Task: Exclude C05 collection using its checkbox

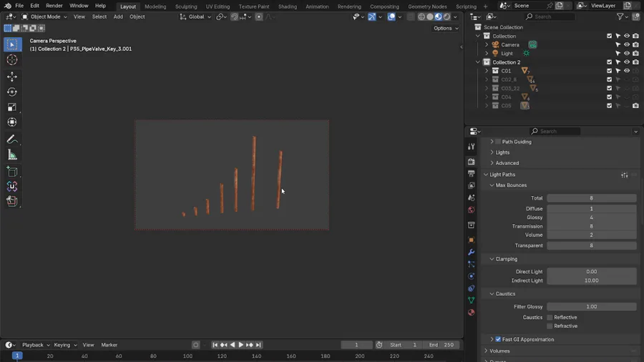Action: 609,105
